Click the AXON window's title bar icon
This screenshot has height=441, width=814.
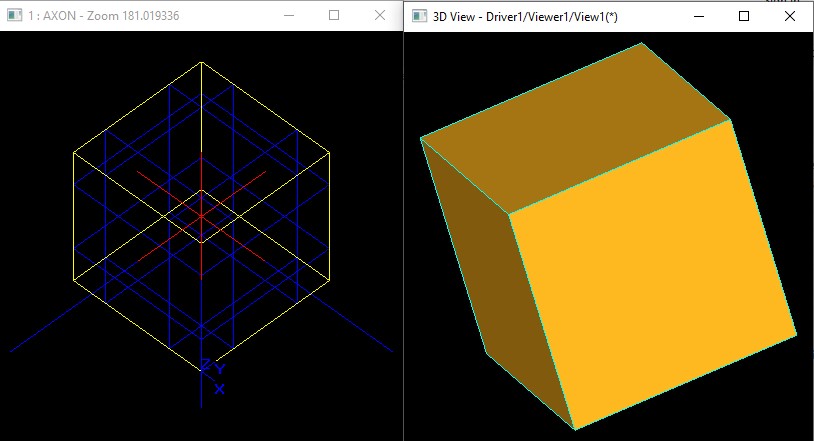14,16
